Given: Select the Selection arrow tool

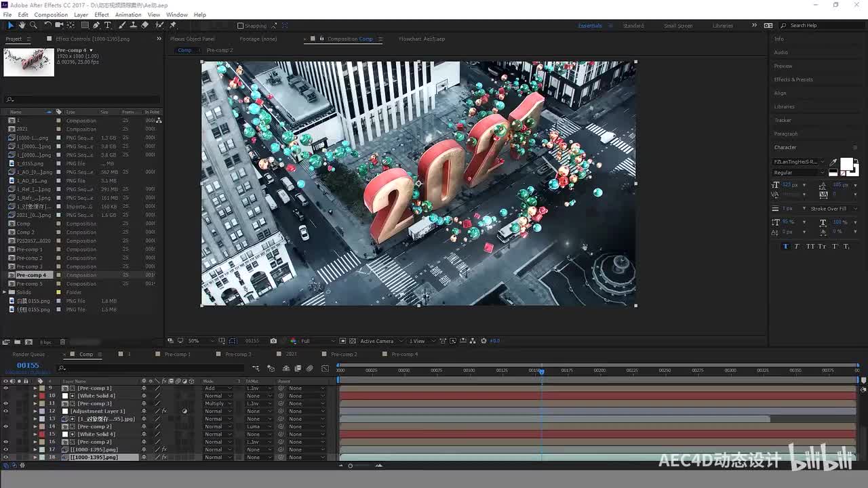Looking at the screenshot, I should pos(11,25).
